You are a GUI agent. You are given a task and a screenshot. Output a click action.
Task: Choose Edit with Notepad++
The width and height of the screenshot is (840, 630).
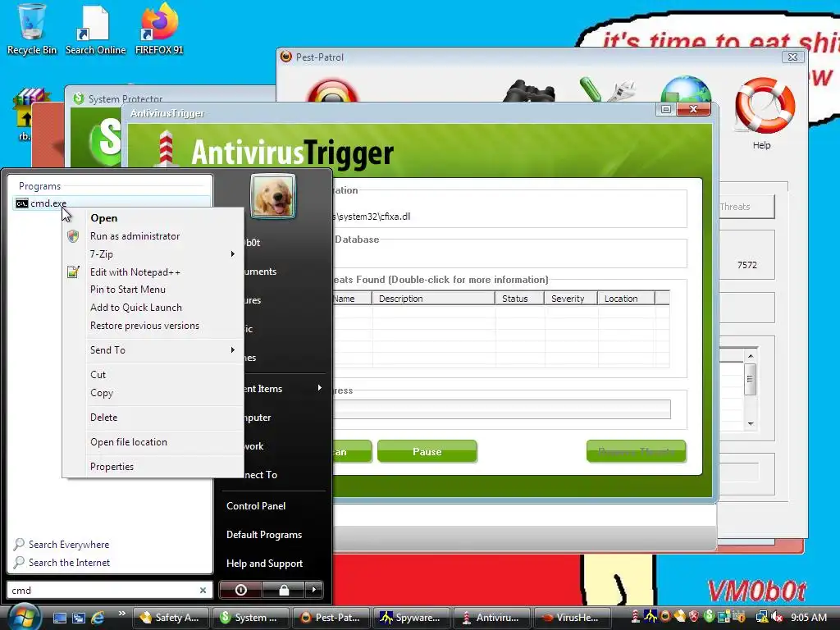pyautogui.click(x=153, y=272)
